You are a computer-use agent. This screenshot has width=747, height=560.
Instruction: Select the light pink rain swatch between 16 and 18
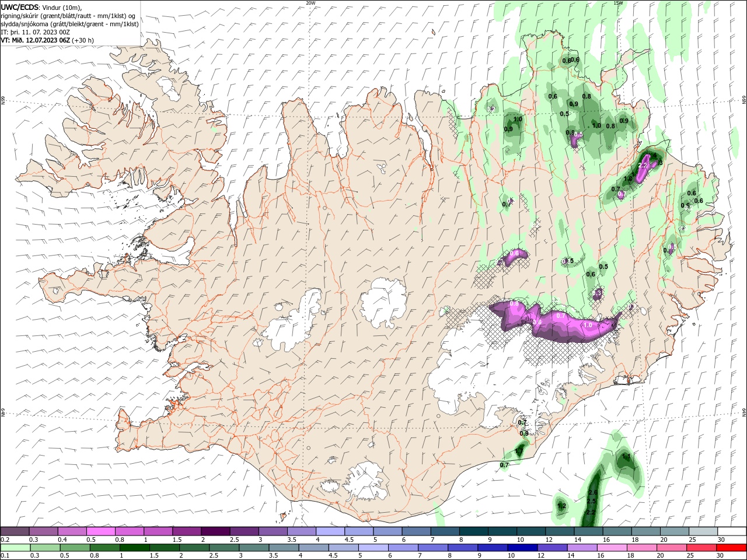612,547
